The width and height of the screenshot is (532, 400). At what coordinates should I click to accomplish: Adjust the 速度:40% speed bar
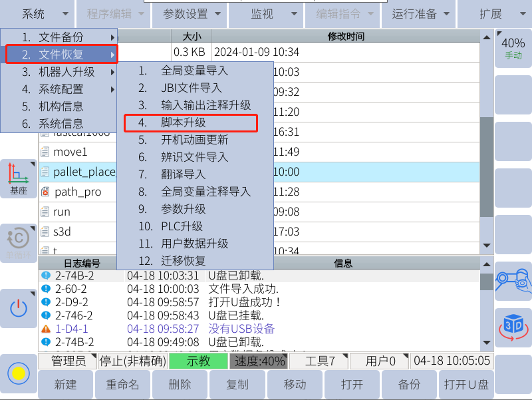point(258,361)
